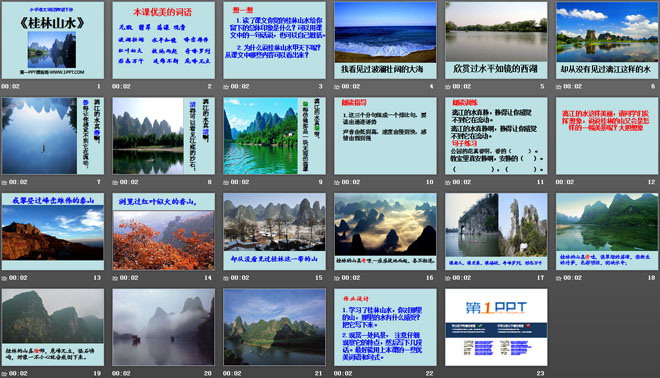
Task: Select slide 3 with 想一想 questions
Action: tap(274, 40)
